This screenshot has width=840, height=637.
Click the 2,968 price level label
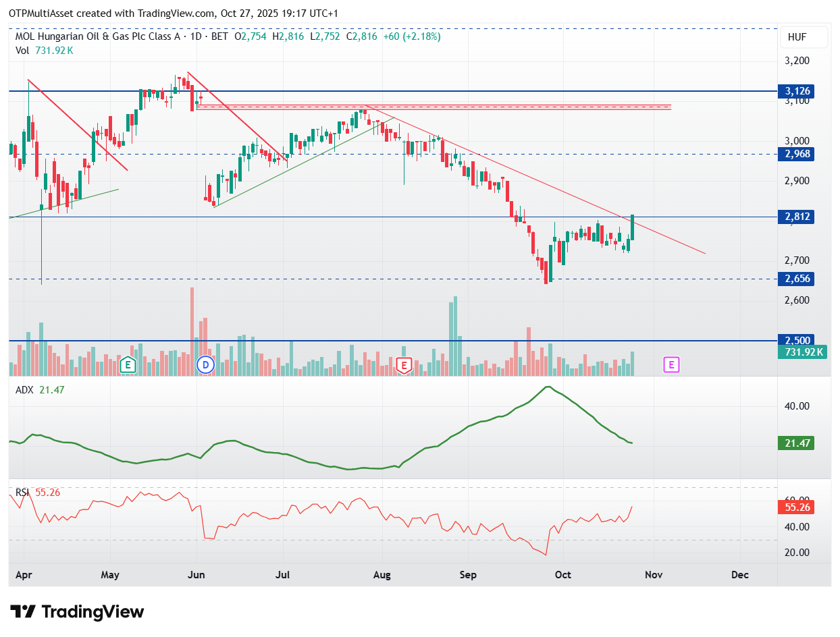coord(797,154)
